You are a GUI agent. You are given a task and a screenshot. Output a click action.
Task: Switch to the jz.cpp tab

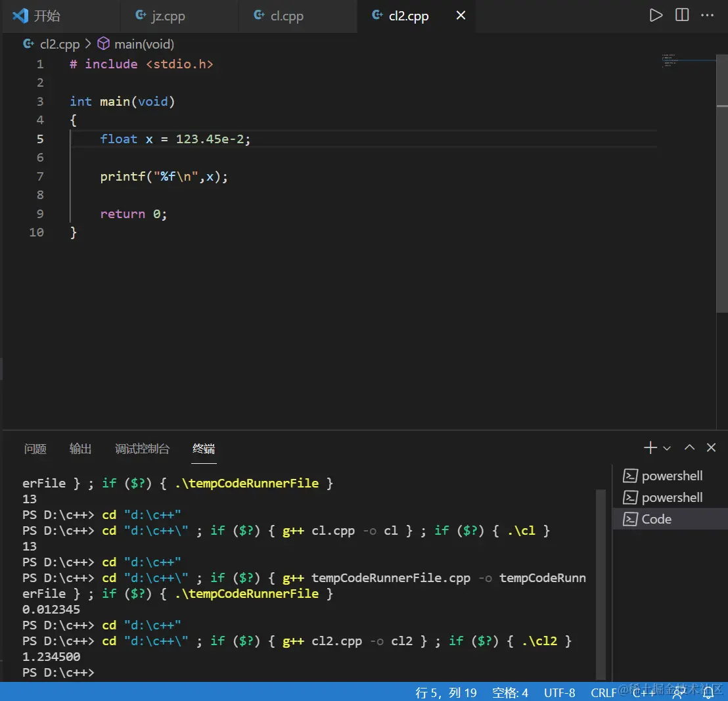point(168,16)
